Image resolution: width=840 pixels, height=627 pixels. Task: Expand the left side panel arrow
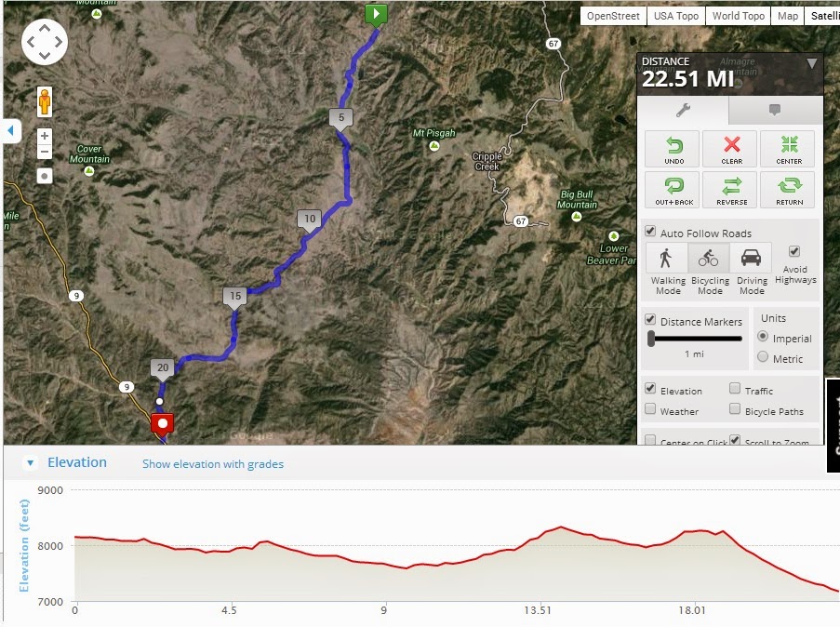point(10,131)
